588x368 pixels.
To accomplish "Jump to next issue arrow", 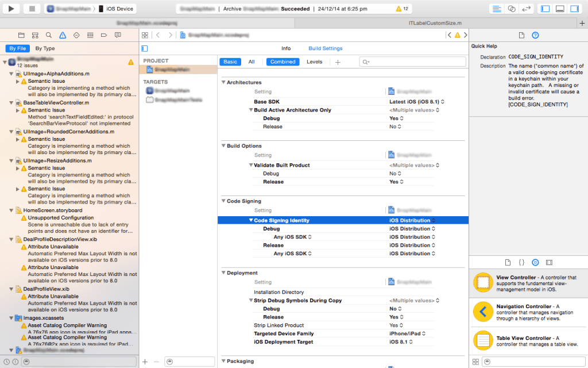I will [465, 35].
